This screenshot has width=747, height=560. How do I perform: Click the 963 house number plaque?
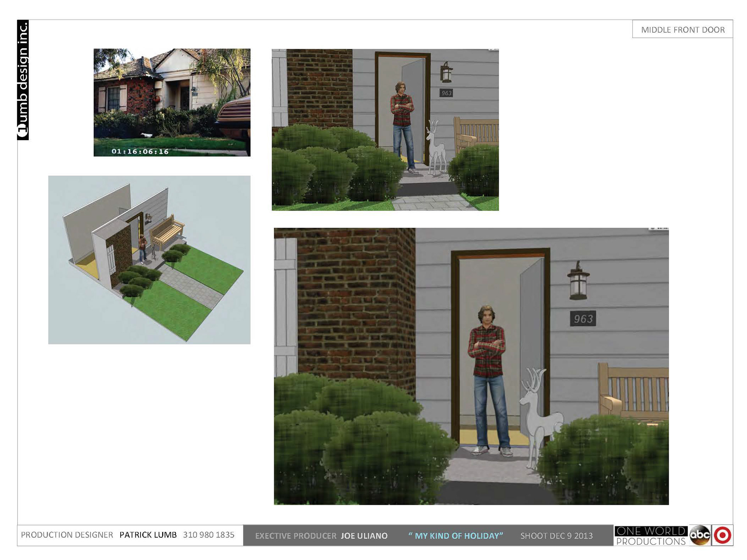point(582,319)
